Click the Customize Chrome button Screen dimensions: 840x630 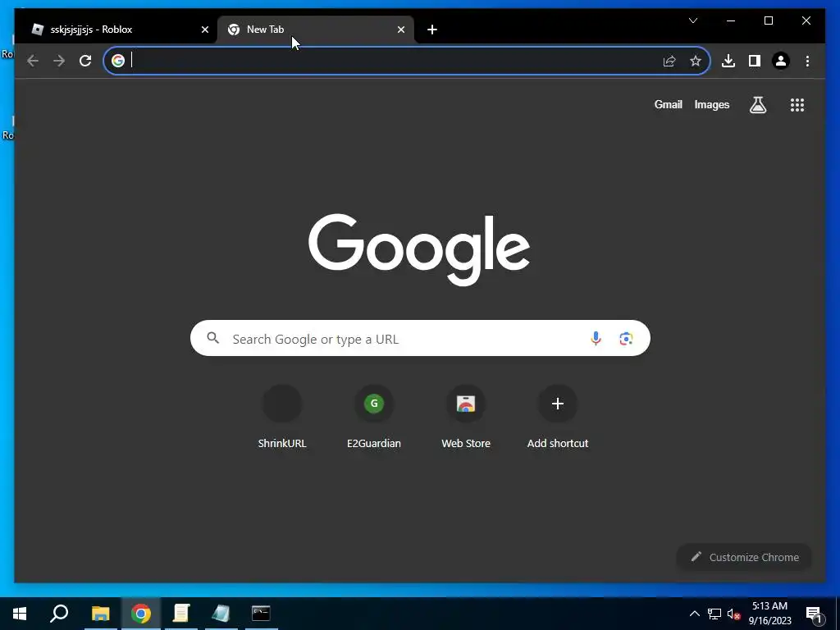(x=744, y=557)
